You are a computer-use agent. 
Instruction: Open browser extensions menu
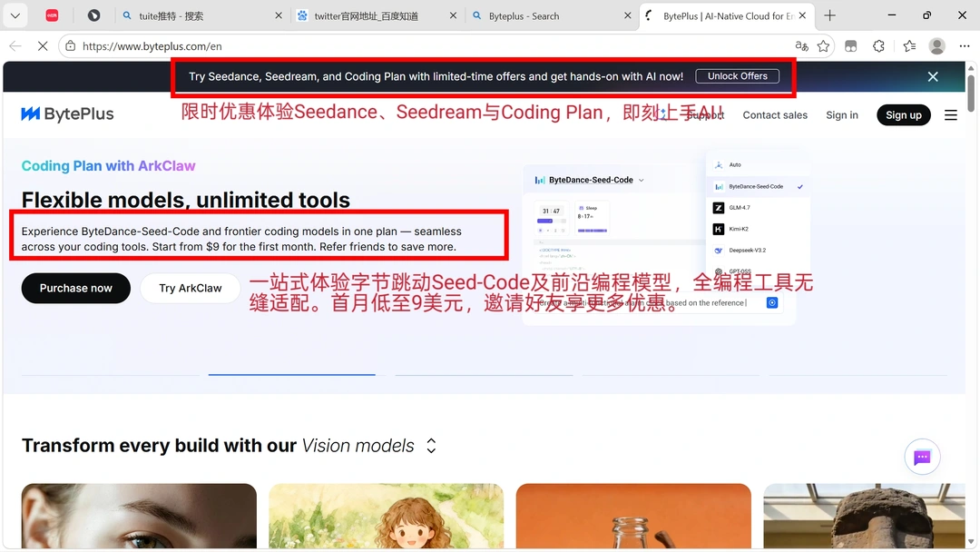tap(878, 45)
